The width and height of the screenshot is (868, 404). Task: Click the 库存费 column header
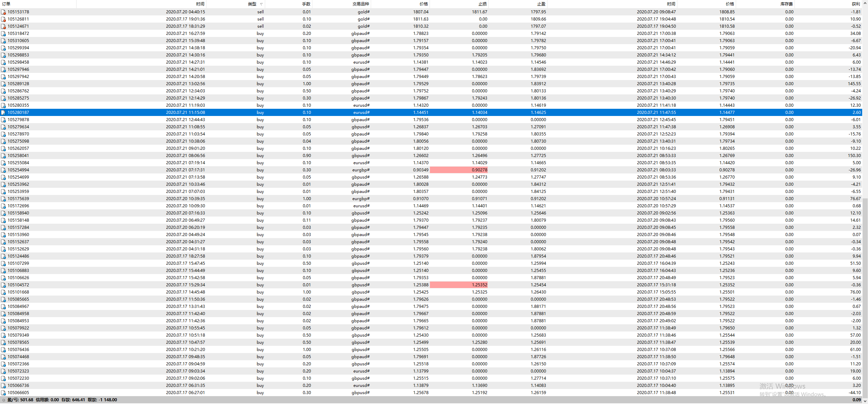[x=786, y=4]
